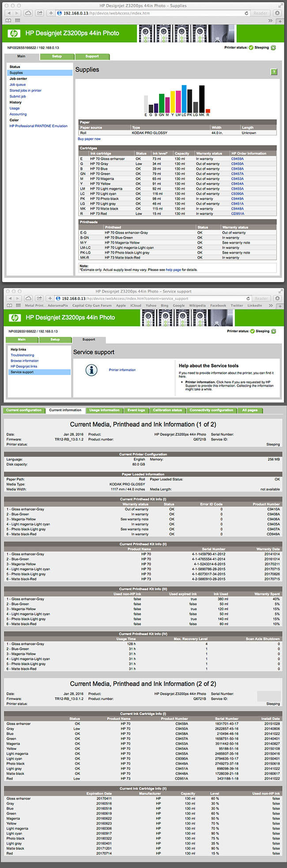Click the refresh status icon in Service support window
Image resolution: width=287 pixels, height=868 pixels.
point(273,331)
